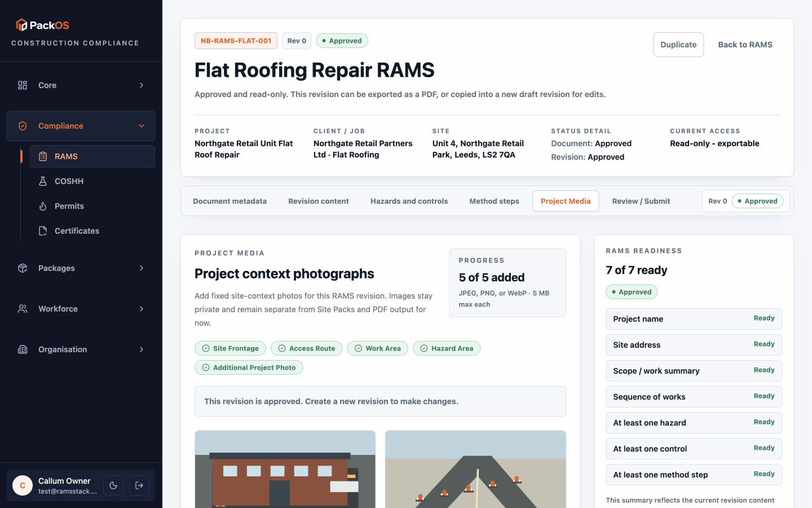Image resolution: width=812 pixels, height=508 pixels.
Task: Click Hazard Area check icon
Action: (x=424, y=348)
